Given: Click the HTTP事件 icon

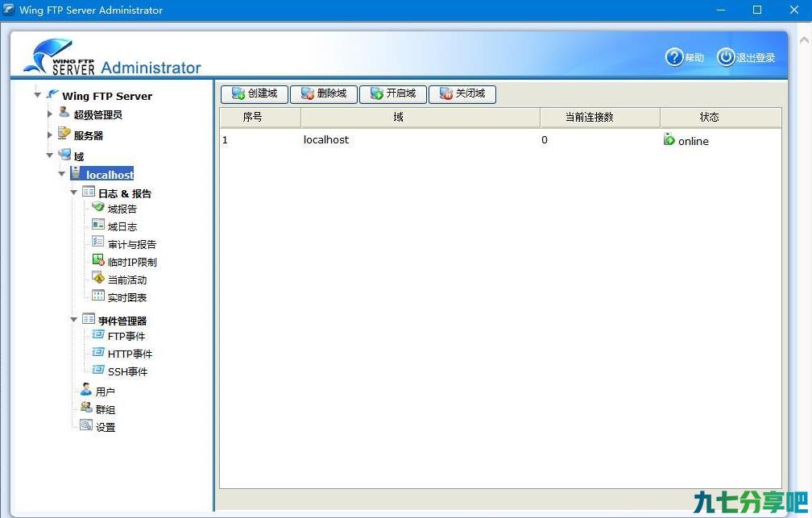Looking at the screenshot, I should pos(98,352).
